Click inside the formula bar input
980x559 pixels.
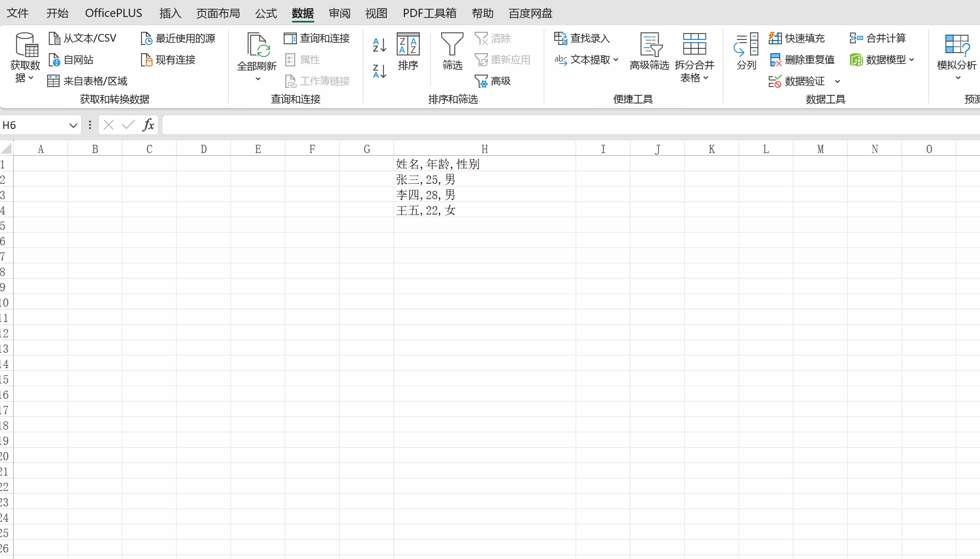(x=549, y=125)
